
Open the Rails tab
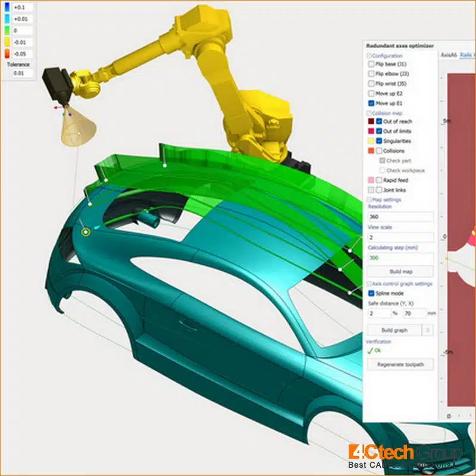pyautogui.click(x=468, y=55)
